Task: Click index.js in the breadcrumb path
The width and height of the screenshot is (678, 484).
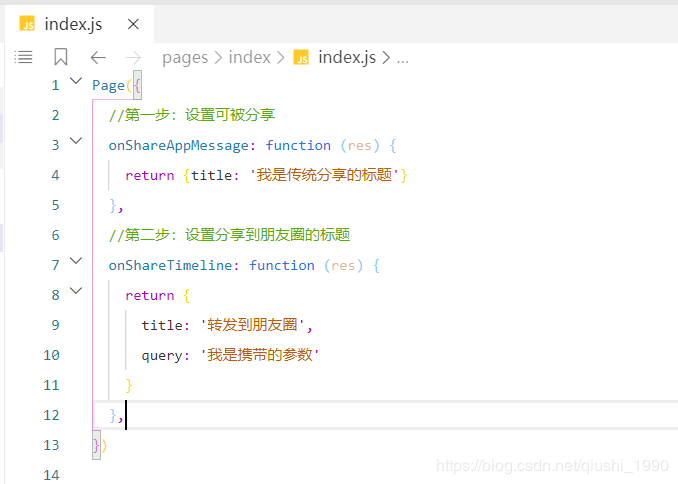Action: point(346,58)
